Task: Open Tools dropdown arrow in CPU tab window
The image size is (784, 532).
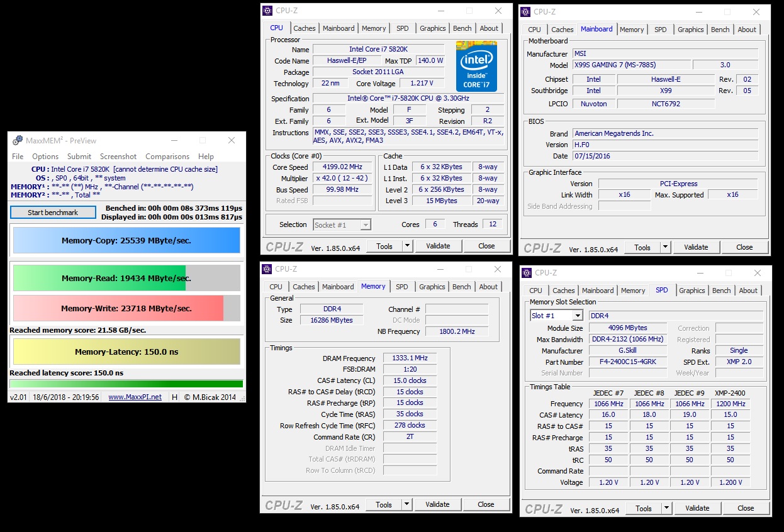Action: 407,246
